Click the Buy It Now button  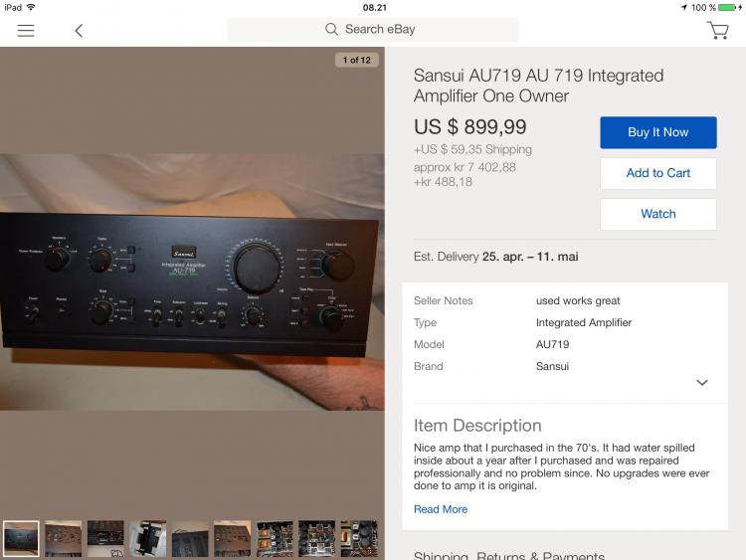point(658,132)
